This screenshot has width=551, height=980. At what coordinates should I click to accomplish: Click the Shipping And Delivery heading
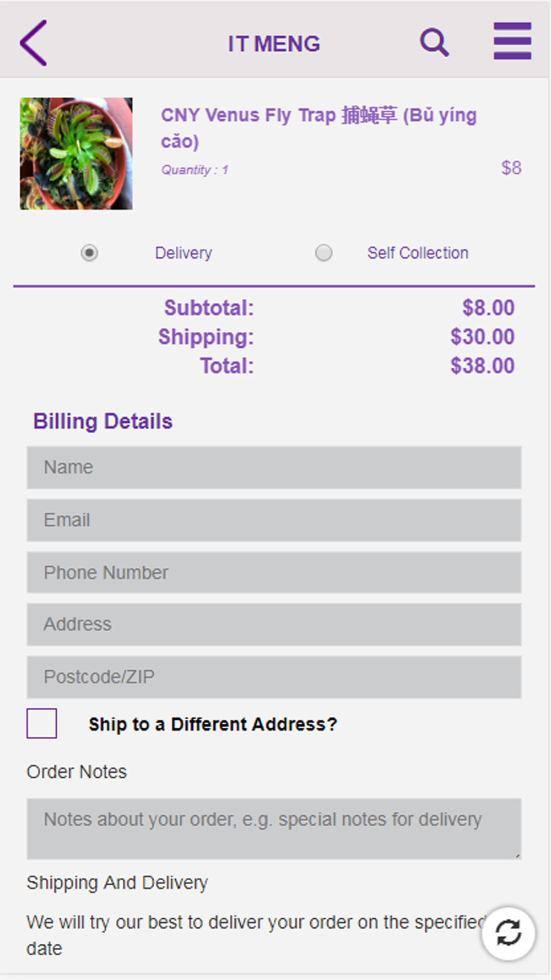tap(117, 882)
